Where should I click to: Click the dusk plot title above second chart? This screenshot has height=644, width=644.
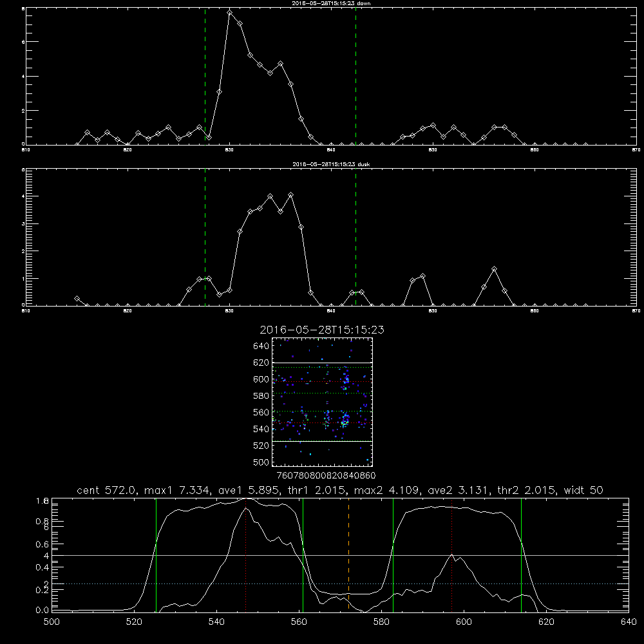point(331,164)
